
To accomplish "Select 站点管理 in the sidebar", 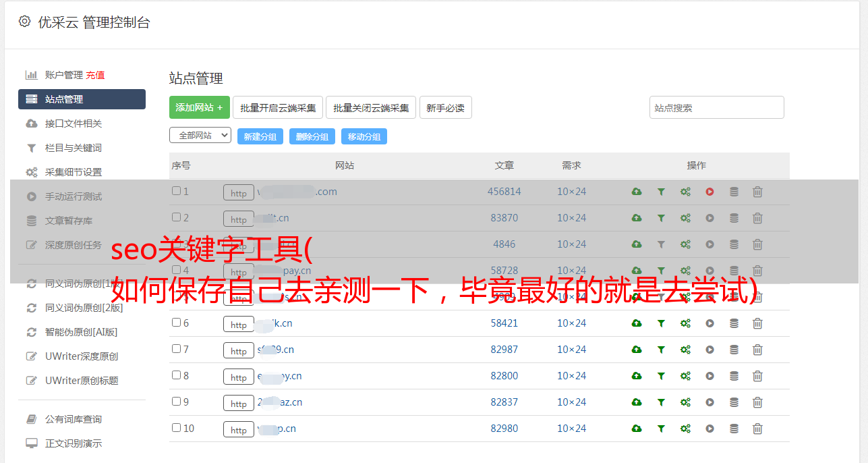I will [x=82, y=99].
